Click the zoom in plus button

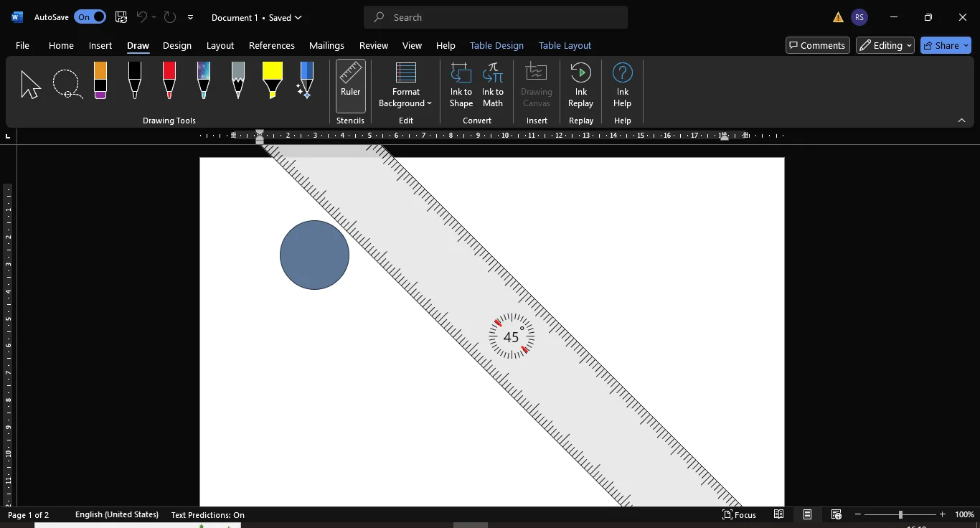[x=943, y=515]
